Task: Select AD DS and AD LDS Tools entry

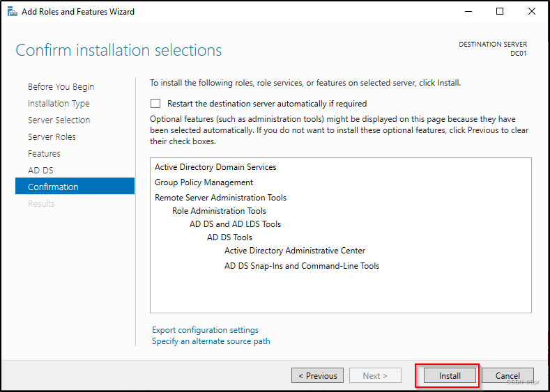Action: coord(236,224)
